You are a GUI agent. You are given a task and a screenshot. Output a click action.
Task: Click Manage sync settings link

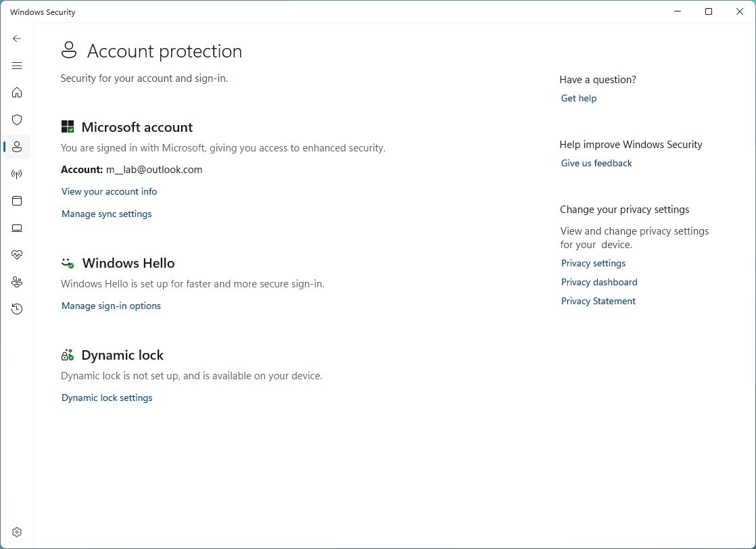click(x=106, y=214)
